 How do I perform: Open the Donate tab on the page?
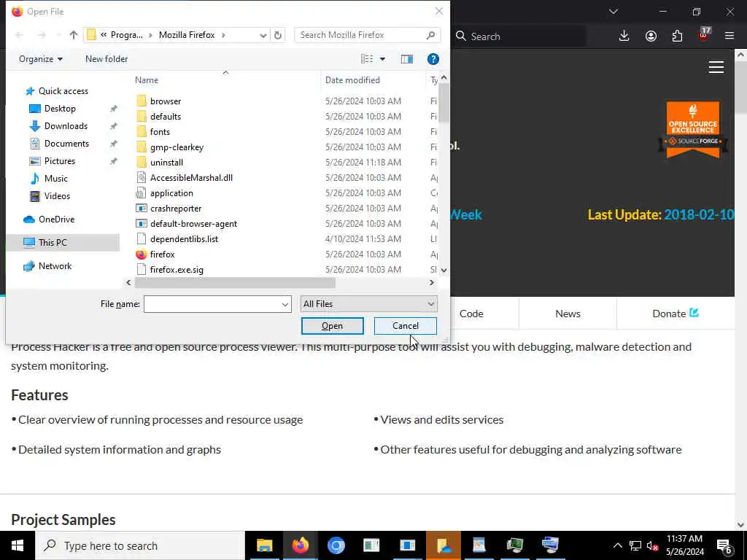point(675,314)
